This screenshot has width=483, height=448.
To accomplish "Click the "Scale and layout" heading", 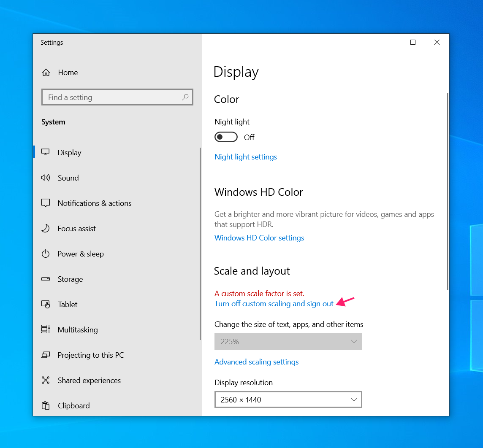I will tap(252, 271).
